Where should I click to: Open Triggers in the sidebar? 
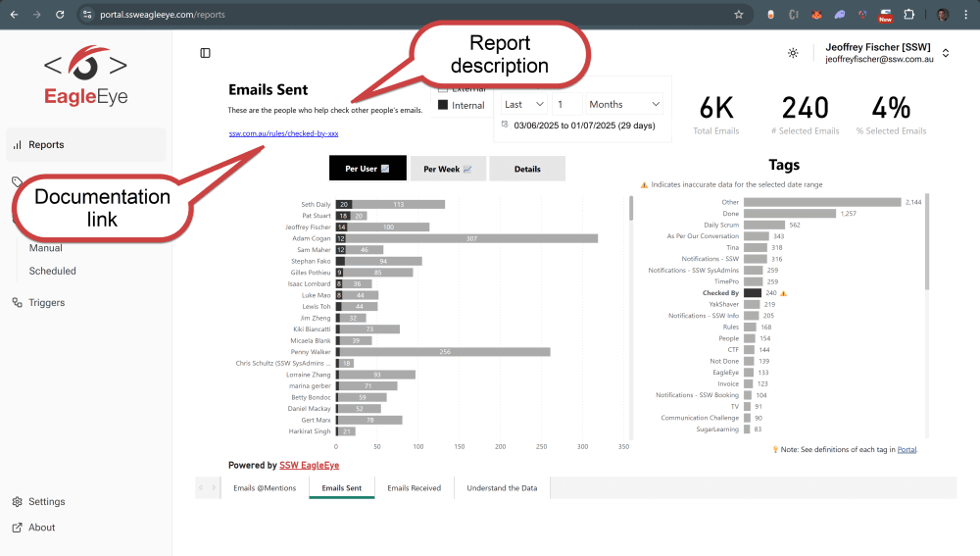46,303
